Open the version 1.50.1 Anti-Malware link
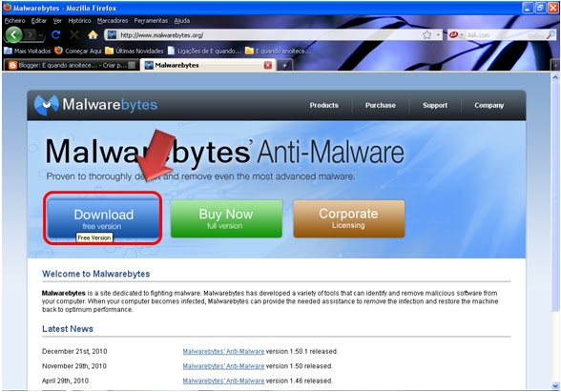561x392 pixels. 223,352
